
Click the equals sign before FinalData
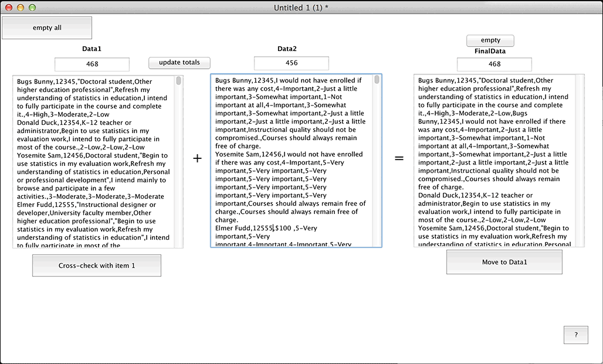coord(399,158)
